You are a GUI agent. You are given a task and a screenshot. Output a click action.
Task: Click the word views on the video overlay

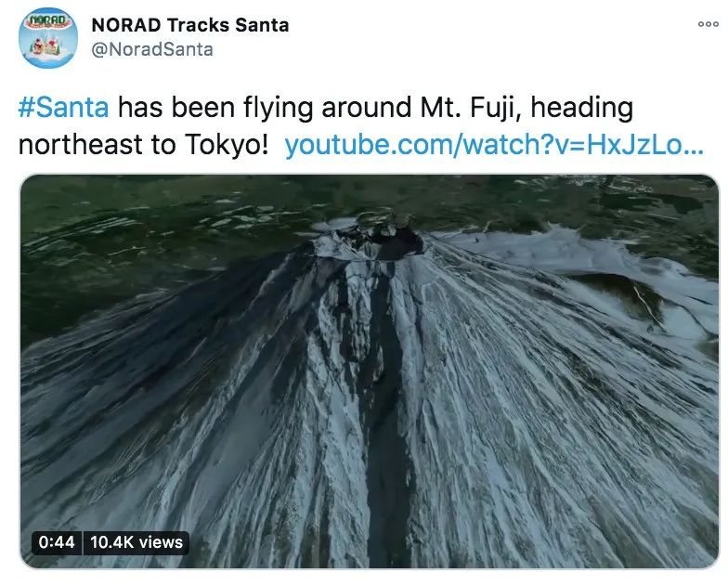point(161,542)
